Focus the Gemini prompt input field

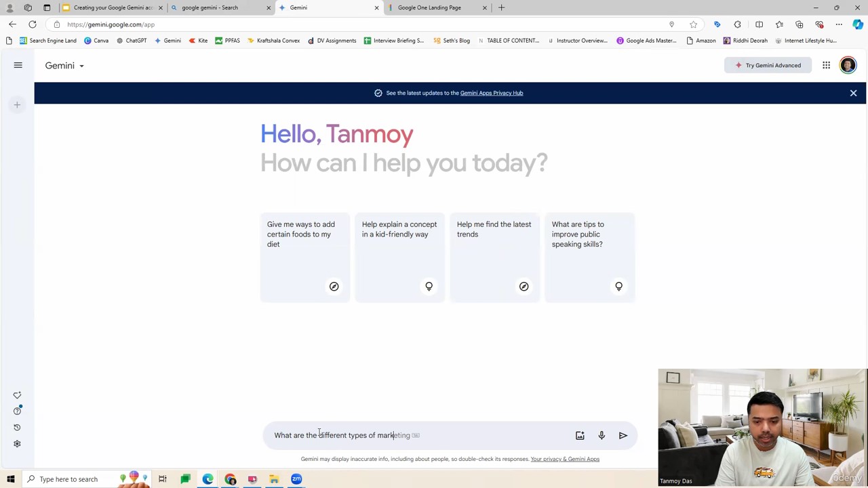tap(419, 435)
